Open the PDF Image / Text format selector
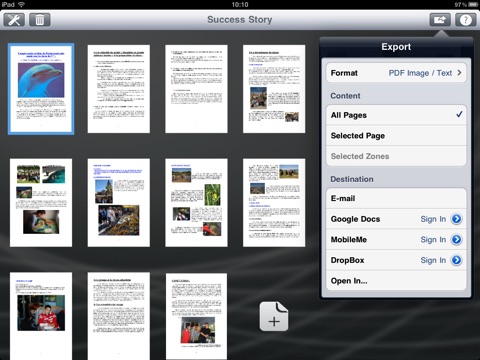This screenshot has width=480, height=360. [420, 73]
